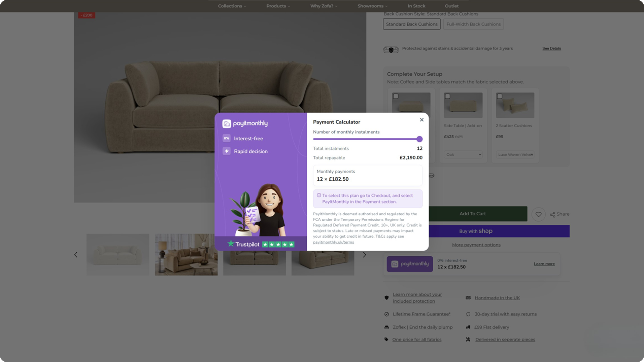Click the 0% Interest-free icon
644x362 pixels.
[227, 138]
